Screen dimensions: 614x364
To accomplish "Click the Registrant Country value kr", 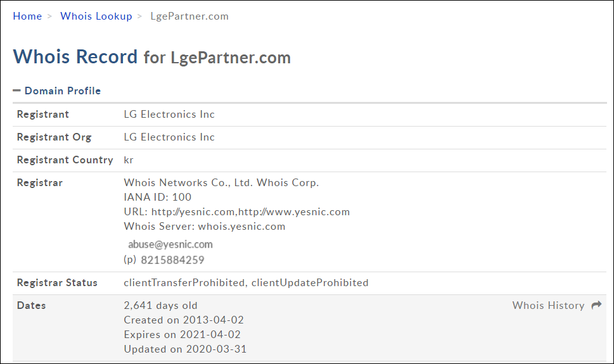I will [129, 160].
